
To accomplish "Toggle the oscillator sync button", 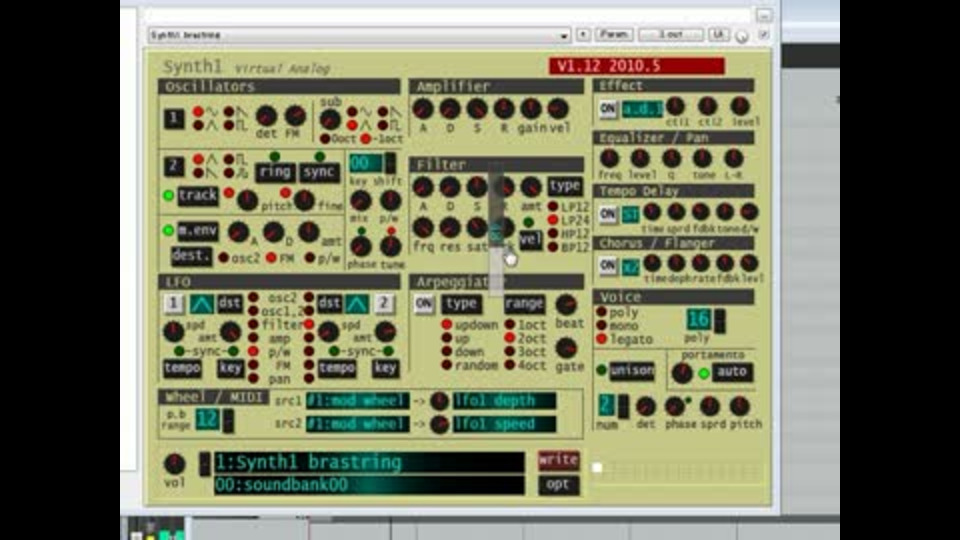I will point(319,172).
